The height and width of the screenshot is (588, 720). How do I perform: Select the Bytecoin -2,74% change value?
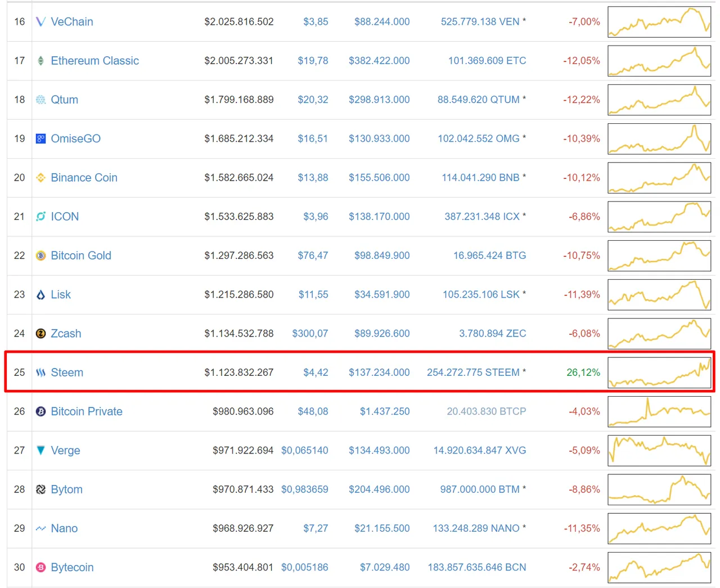(x=584, y=567)
